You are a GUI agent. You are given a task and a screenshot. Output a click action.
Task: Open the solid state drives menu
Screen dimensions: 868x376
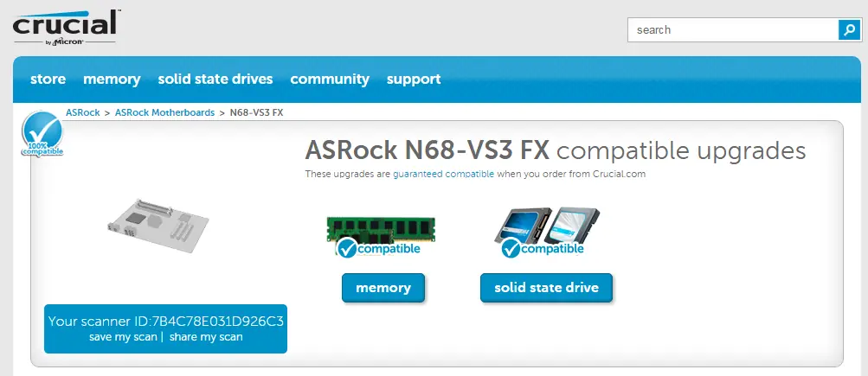click(215, 79)
